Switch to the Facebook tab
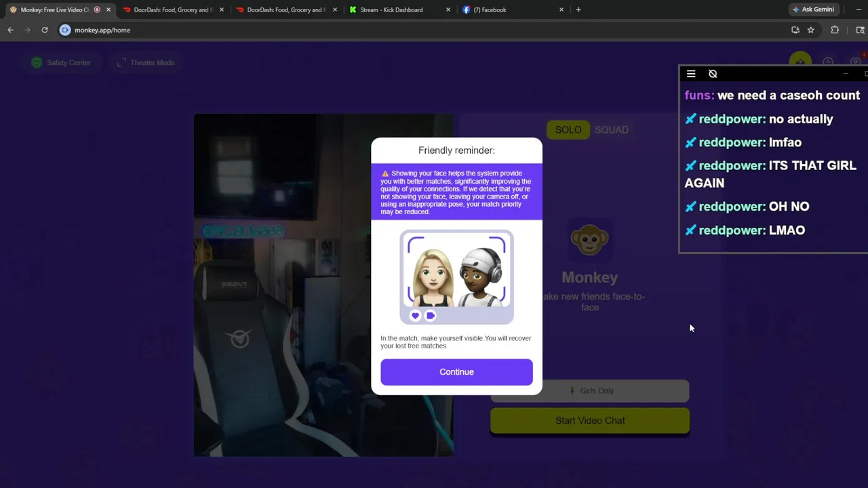This screenshot has height=488, width=868. 513,9
